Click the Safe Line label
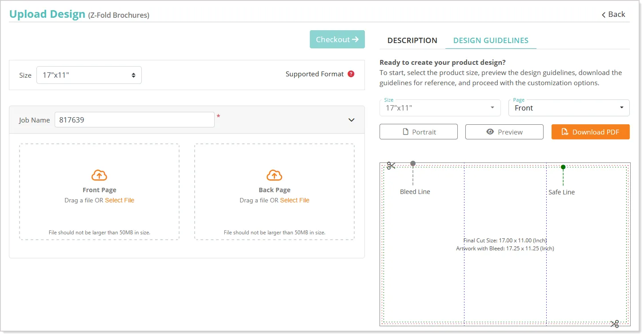 click(x=562, y=192)
